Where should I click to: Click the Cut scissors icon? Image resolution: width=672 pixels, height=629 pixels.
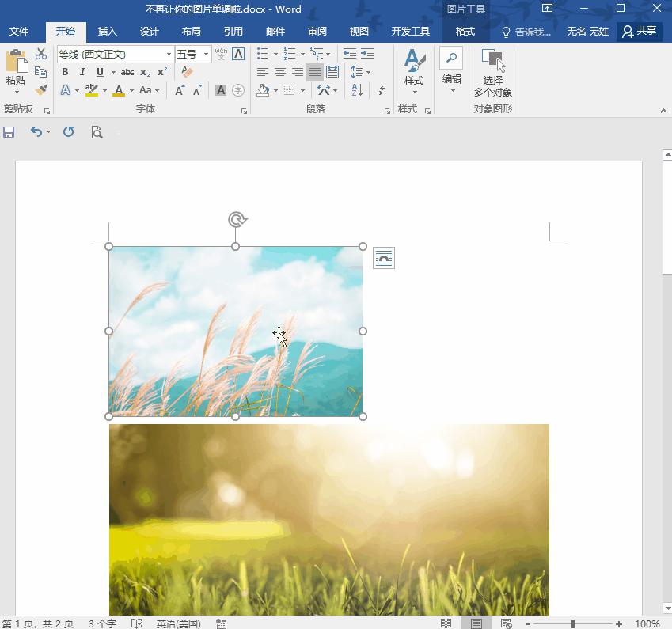coord(41,54)
